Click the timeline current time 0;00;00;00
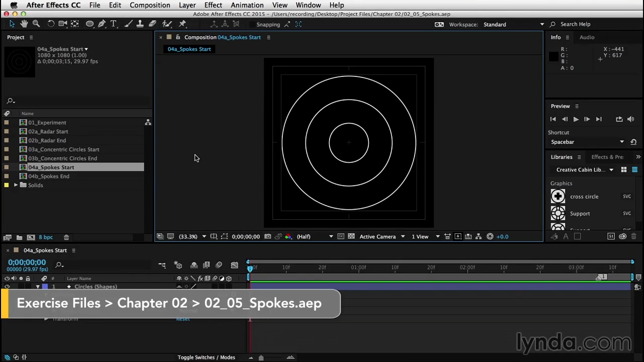The image size is (644, 362). tap(27, 262)
